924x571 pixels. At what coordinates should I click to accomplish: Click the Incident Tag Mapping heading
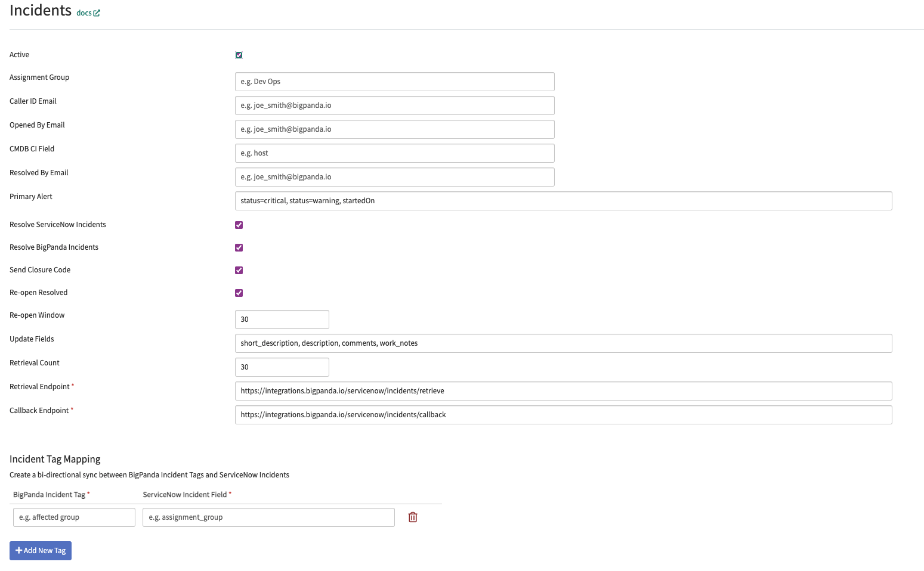[x=55, y=459]
